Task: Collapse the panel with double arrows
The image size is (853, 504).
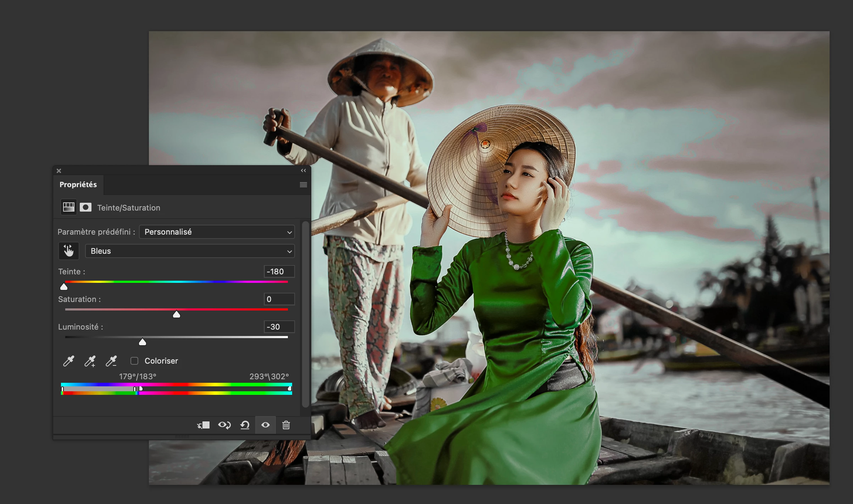Action: click(x=303, y=171)
